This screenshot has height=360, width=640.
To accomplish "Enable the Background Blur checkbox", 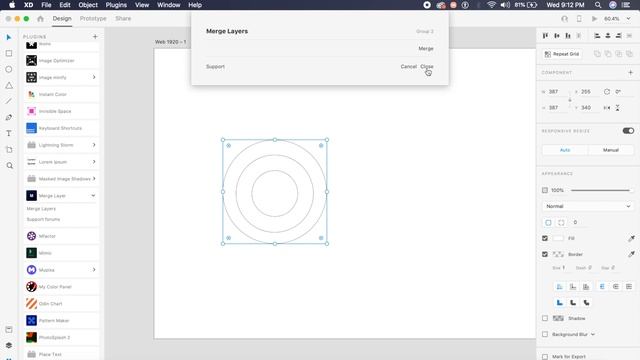I will [x=545, y=334].
